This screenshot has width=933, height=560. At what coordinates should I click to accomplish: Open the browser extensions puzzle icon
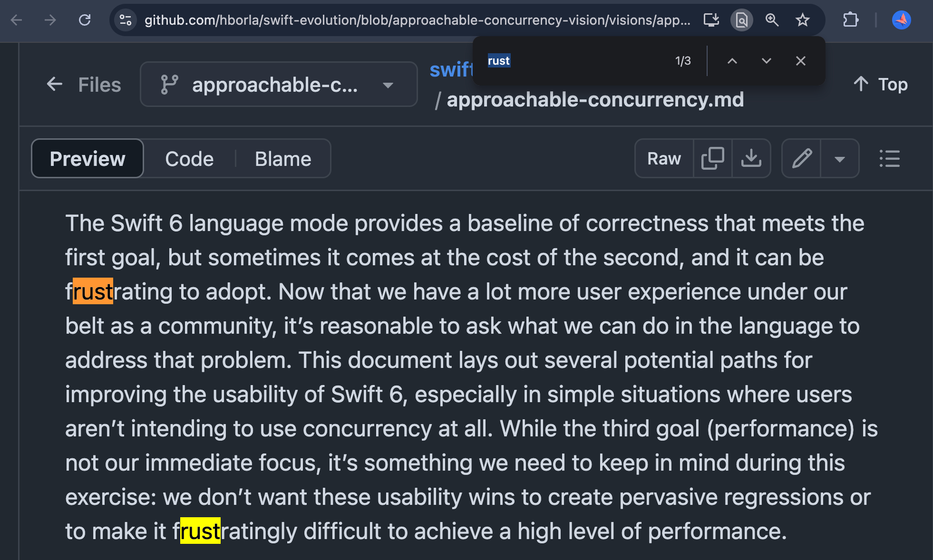click(x=850, y=20)
